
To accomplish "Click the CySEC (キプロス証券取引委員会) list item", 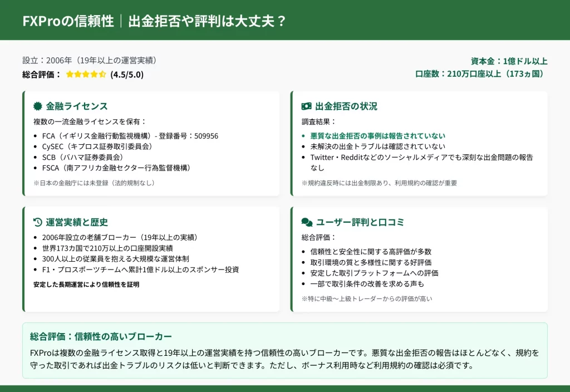I will coord(97,146).
